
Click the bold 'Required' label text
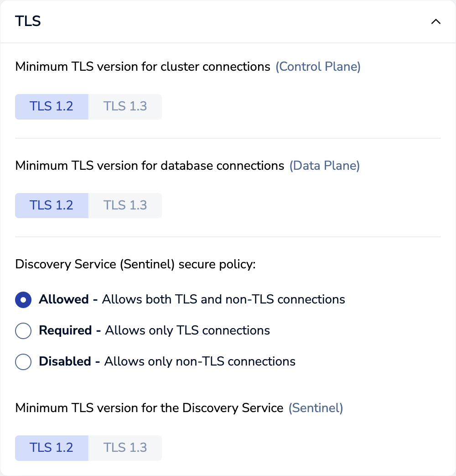tap(65, 330)
